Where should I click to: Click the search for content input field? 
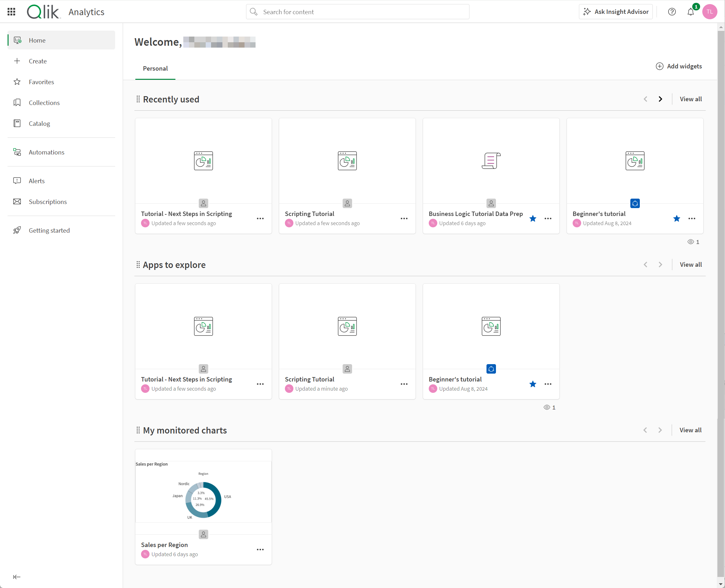358,12
